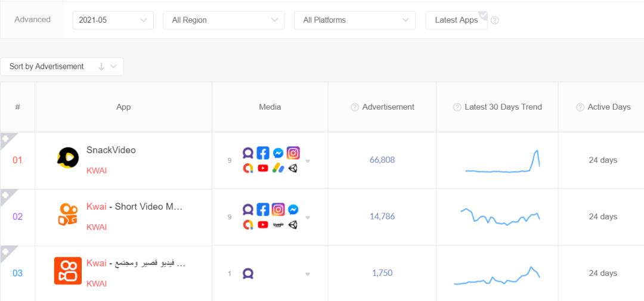Click help icon next to Latest Apps
The height and width of the screenshot is (301, 644).
click(x=495, y=20)
